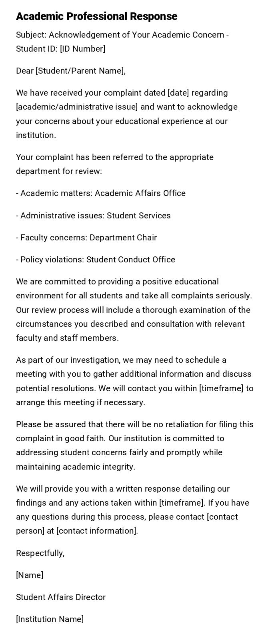Select the "Academic Affairs Office" list line
The width and height of the screenshot is (280, 644).
coord(101,193)
